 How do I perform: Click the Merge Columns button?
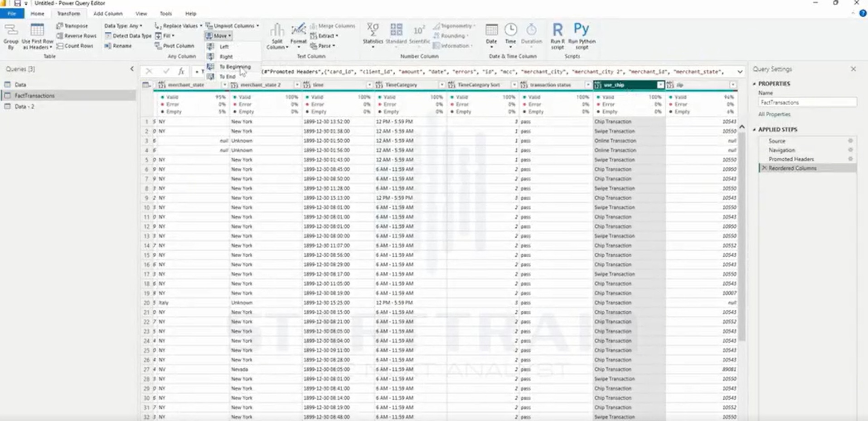click(x=333, y=26)
